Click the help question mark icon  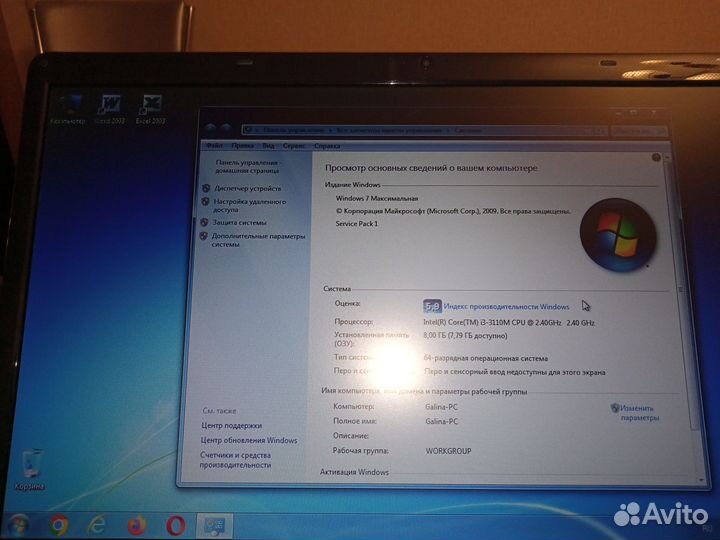[x=656, y=158]
